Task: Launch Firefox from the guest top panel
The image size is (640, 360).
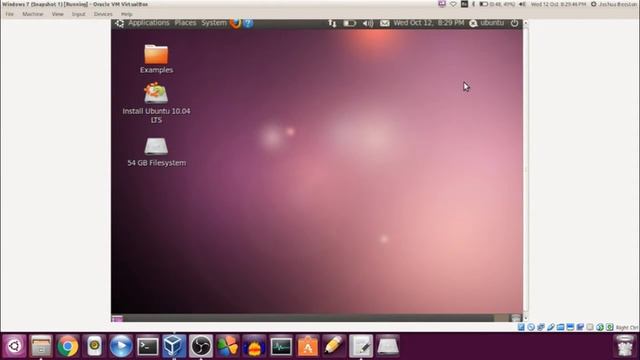Action: pos(236,23)
